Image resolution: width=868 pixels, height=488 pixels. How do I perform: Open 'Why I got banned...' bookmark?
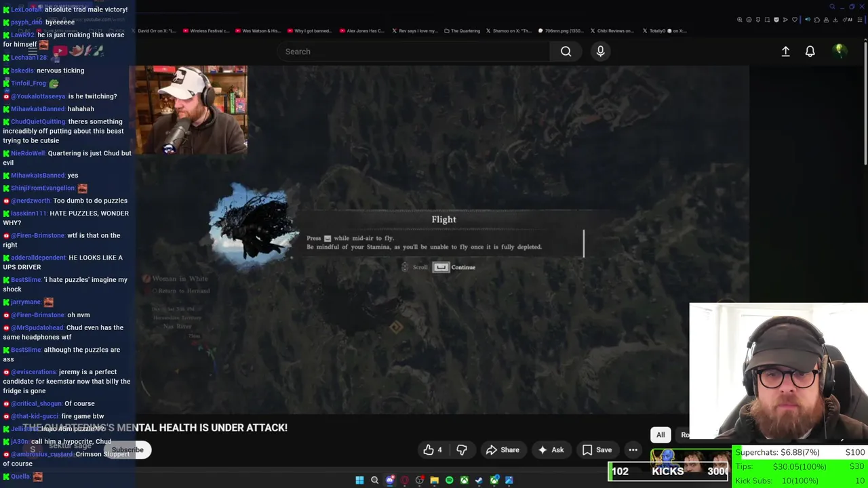coord(310,30)
